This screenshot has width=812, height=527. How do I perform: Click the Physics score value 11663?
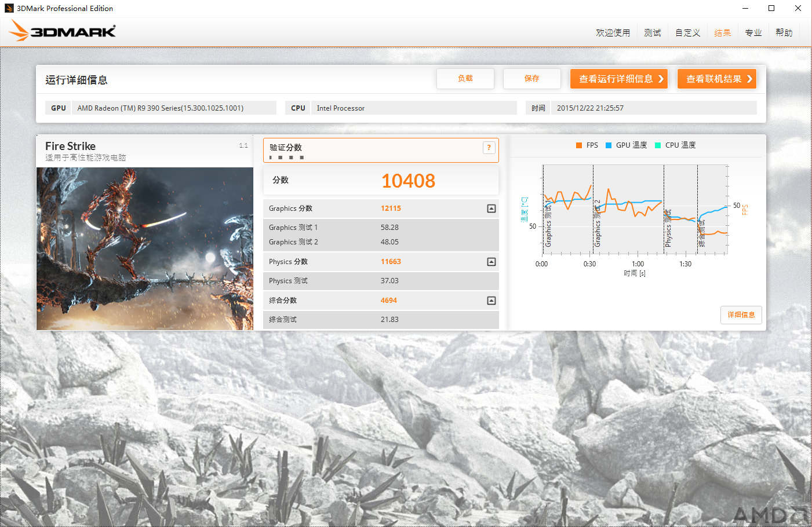pyautogui.click(x=391, y=262)
